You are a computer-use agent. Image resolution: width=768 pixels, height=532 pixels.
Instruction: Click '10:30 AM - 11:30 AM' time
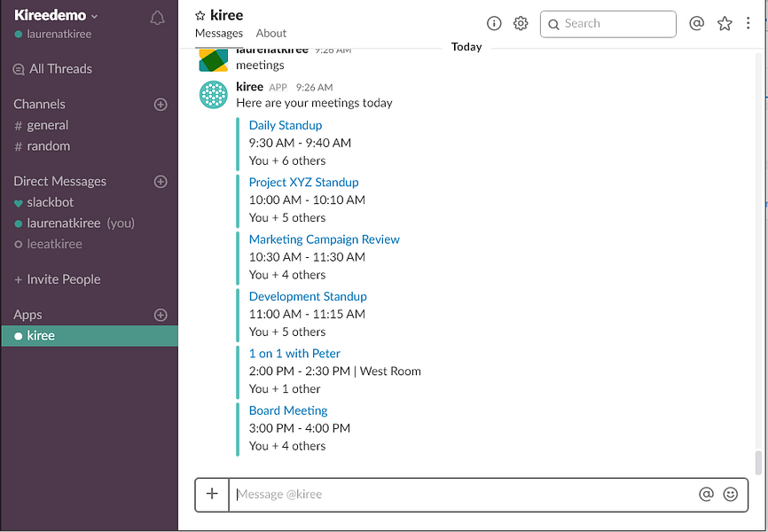point(307,257)
